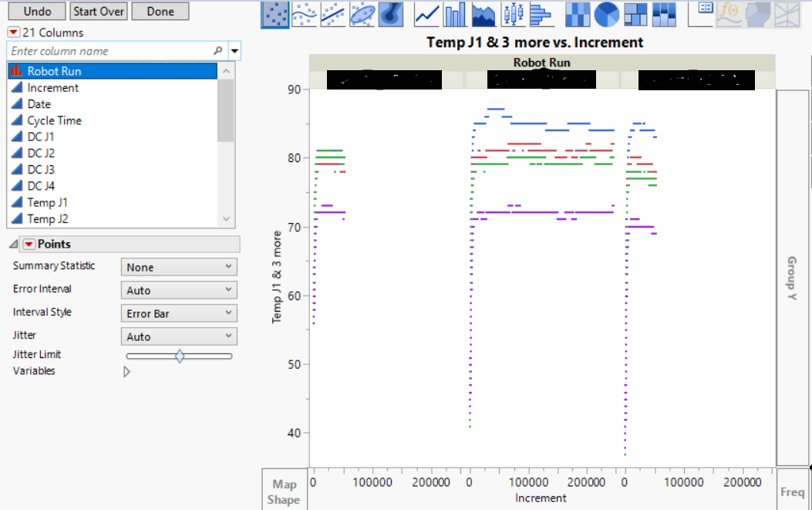This screenshot has width=812, height=510.
Task: Select the Smoother element icon
Action: tap(304, 14)
